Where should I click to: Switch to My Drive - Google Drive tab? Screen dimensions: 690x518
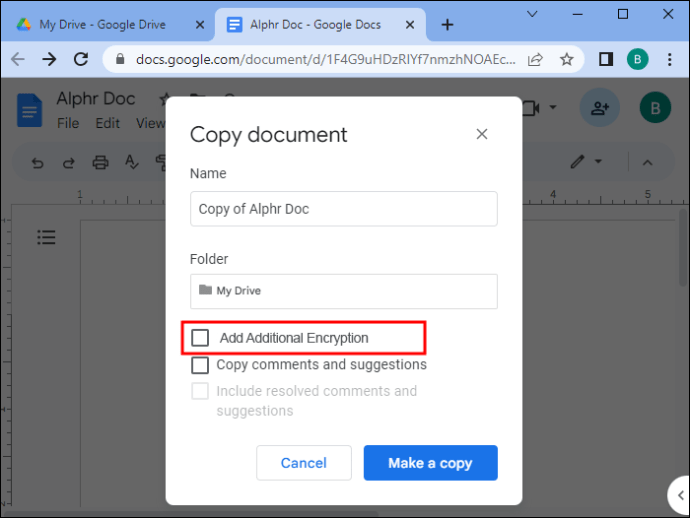[x=103, y=25]
